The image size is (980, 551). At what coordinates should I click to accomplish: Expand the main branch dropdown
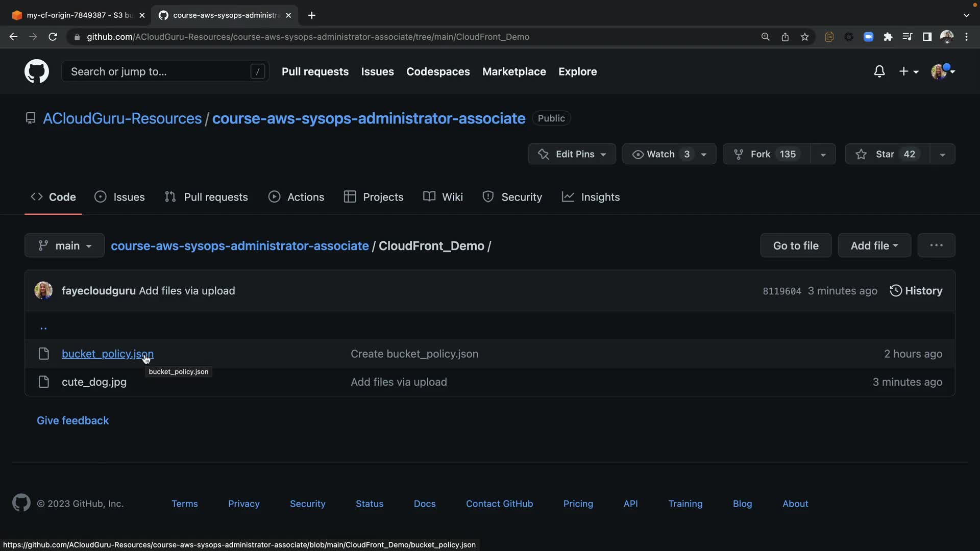point(65,245)
